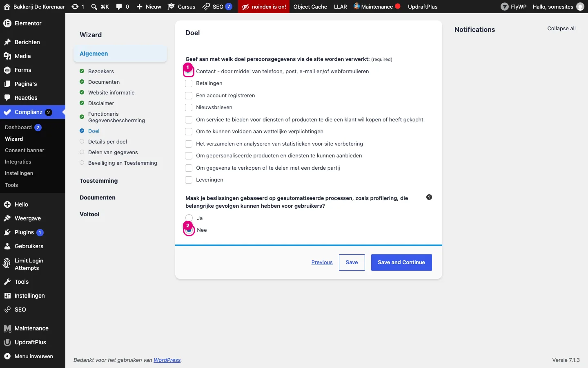Check the Leveringen checkbox
This screenshot has height=368, width=588.
pos(189,180)
